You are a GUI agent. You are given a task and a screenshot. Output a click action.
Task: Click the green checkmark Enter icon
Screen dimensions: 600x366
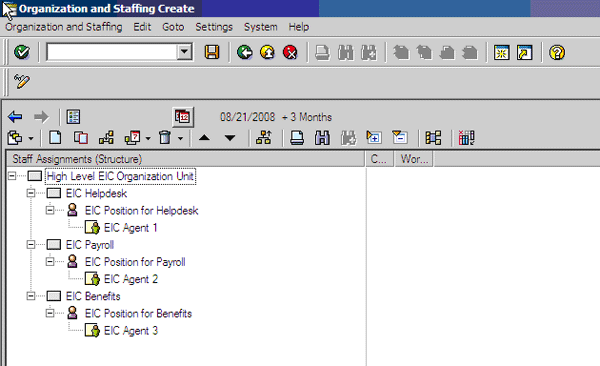21,52
